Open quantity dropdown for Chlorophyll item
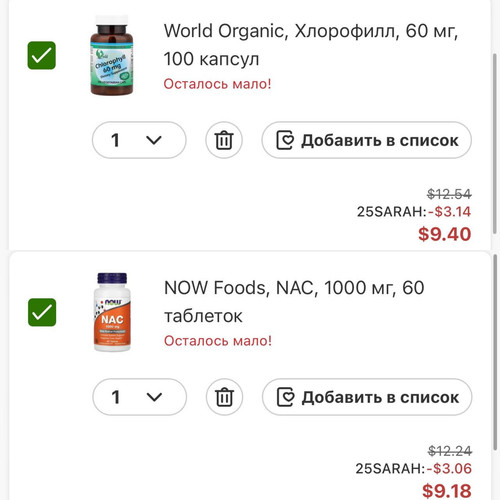Screen dimensions: 500x500 click(139, 140)
